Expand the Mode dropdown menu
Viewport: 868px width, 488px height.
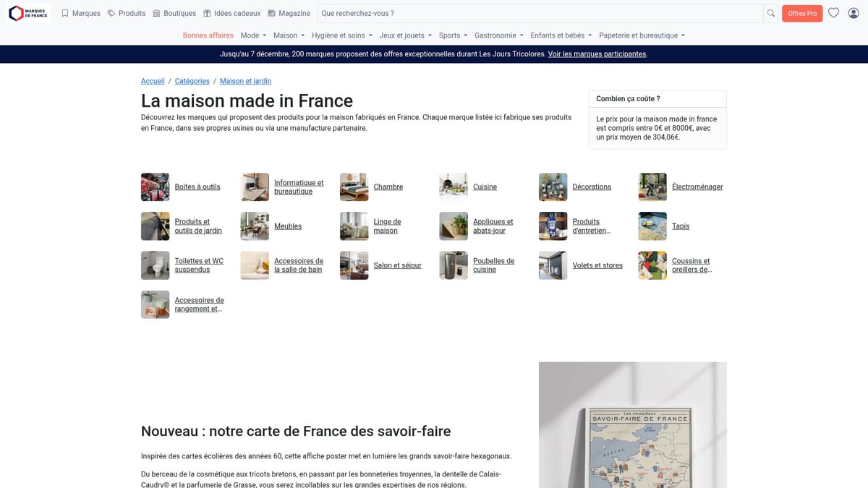click(253, 35)
